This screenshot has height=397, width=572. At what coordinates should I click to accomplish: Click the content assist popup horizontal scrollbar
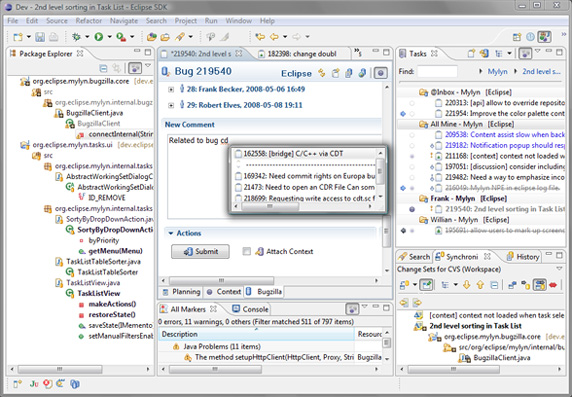pos(270,207)
